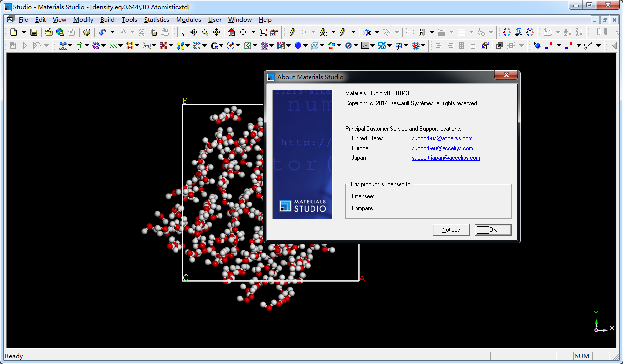Click the blue hexagon crystal module icon
The width and height of the screenshot is (623, 364).
(x=298, y=45)
